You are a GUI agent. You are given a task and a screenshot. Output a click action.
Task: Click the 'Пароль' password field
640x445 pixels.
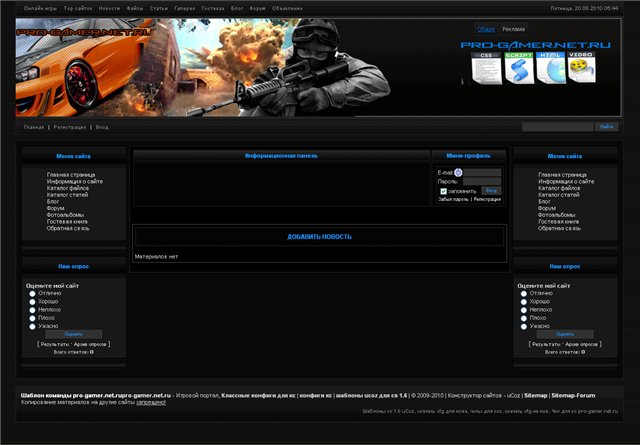click(x=482, y=181)
